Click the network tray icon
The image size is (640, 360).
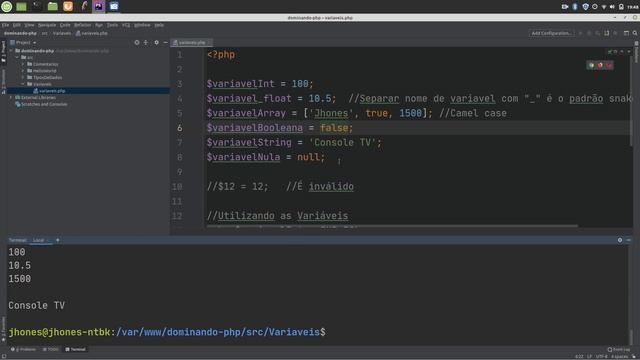[604, 7]
